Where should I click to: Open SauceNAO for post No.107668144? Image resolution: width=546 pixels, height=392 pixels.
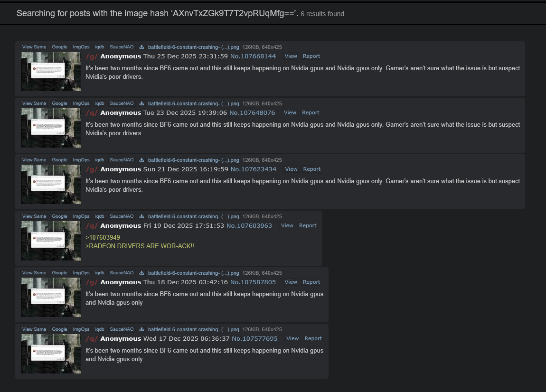pos(122,47)
